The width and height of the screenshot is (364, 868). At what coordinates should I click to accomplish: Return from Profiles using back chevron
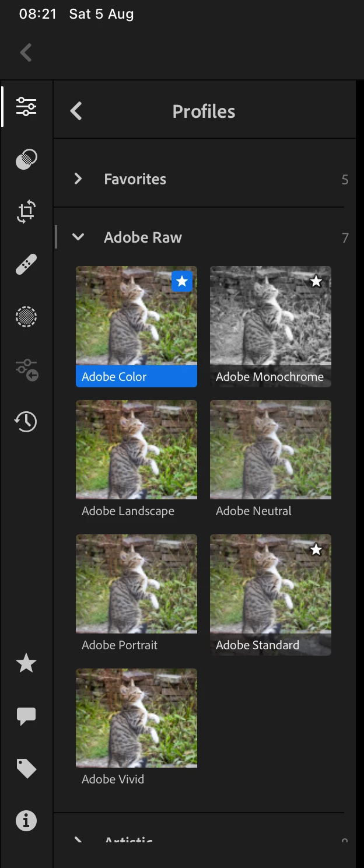point(76,111)
